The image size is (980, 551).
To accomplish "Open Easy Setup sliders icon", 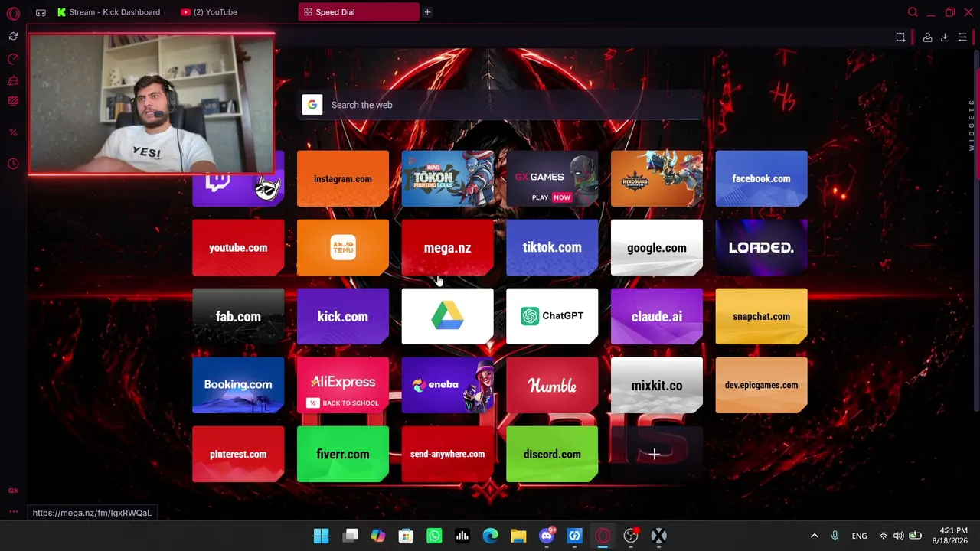I will (x=962, y=37).
